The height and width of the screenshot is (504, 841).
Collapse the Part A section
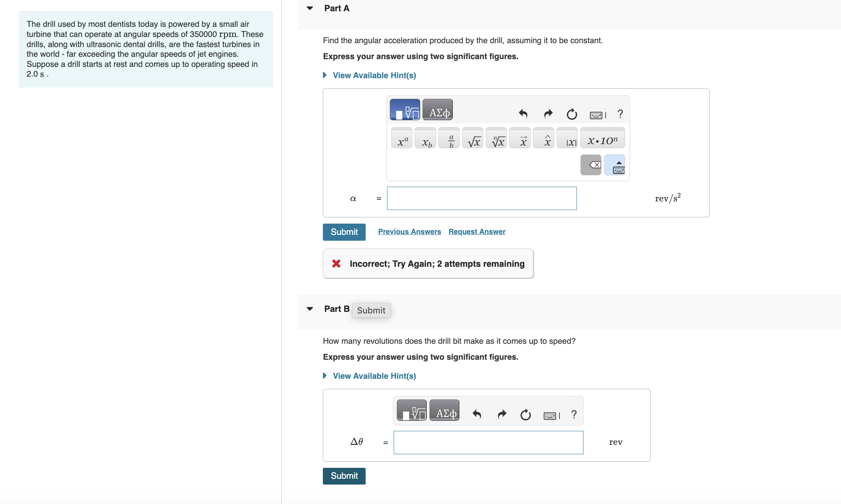click(x=310, y=8)
